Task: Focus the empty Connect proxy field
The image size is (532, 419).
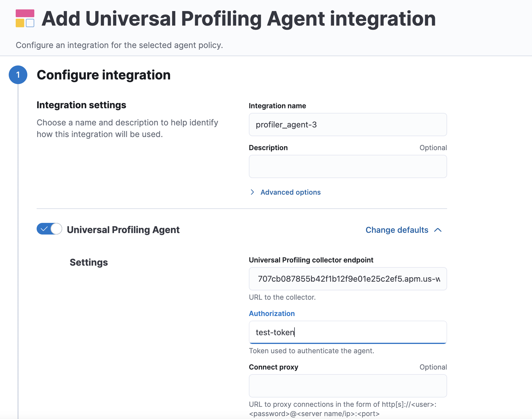Action: coord(348,386)
